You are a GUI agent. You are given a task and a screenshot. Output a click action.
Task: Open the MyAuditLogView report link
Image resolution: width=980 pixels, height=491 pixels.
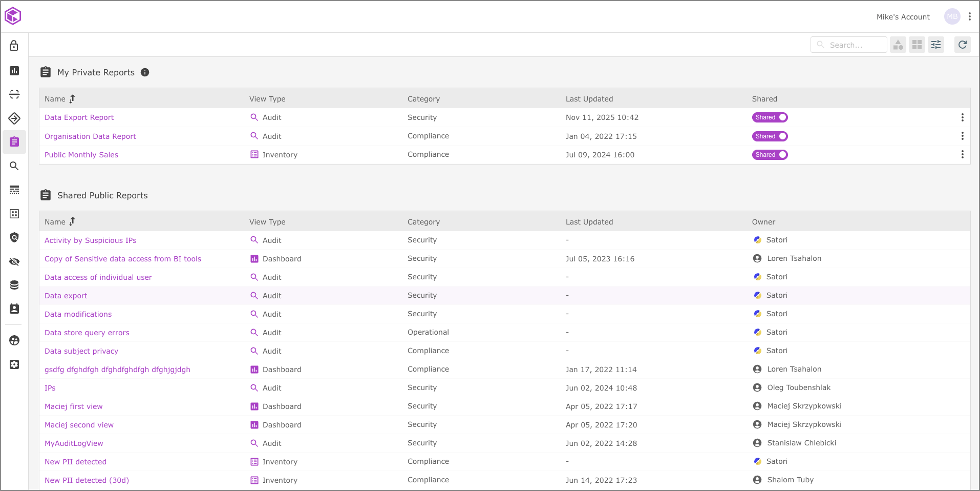pos(74,443)
